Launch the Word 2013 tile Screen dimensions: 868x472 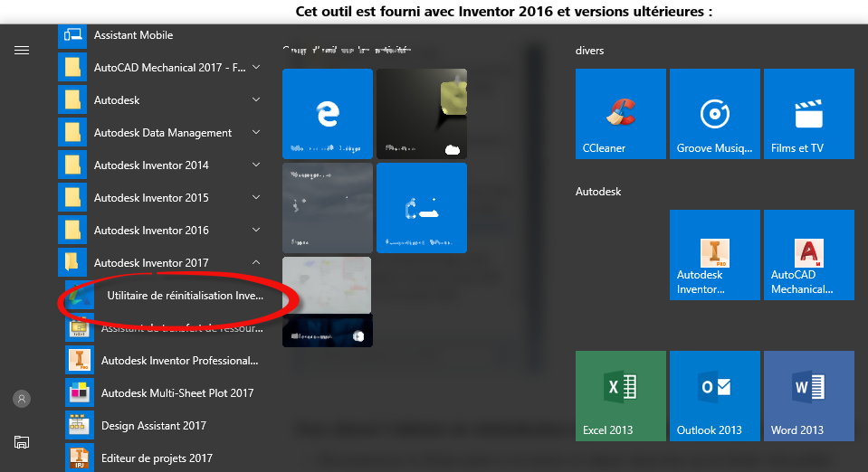[809, 396]
